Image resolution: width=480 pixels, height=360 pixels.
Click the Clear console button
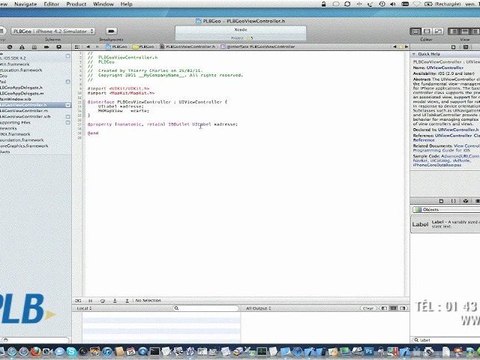[368, 308]
